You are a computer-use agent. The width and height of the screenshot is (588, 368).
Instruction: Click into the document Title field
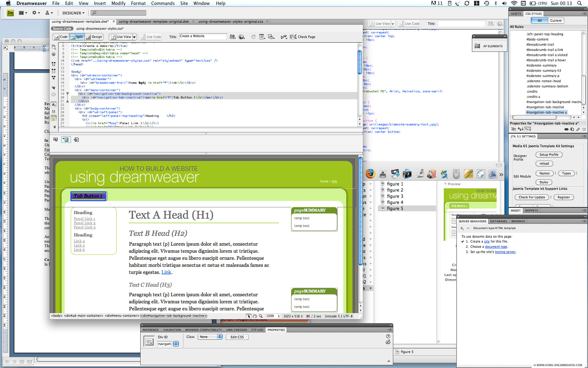[203, 36]
